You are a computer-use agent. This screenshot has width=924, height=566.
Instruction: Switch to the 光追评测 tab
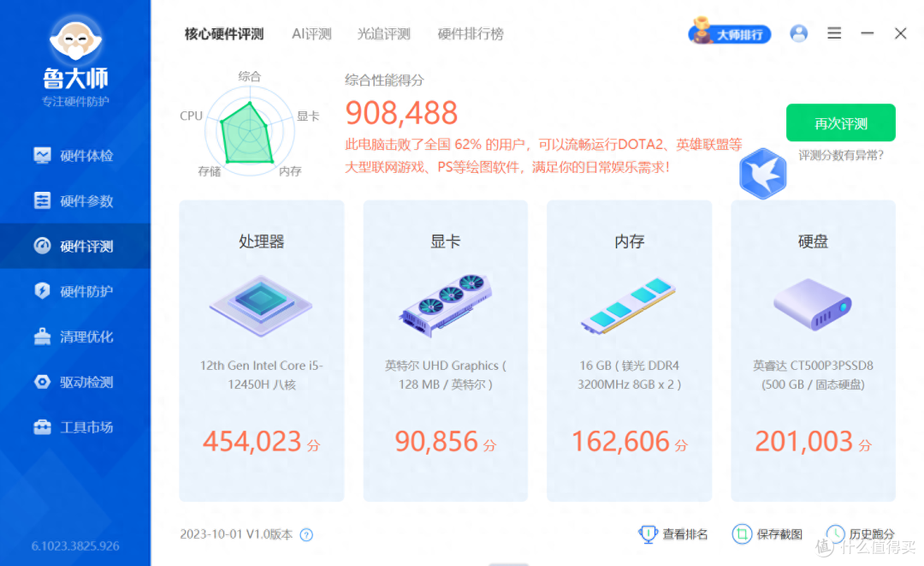383,34
